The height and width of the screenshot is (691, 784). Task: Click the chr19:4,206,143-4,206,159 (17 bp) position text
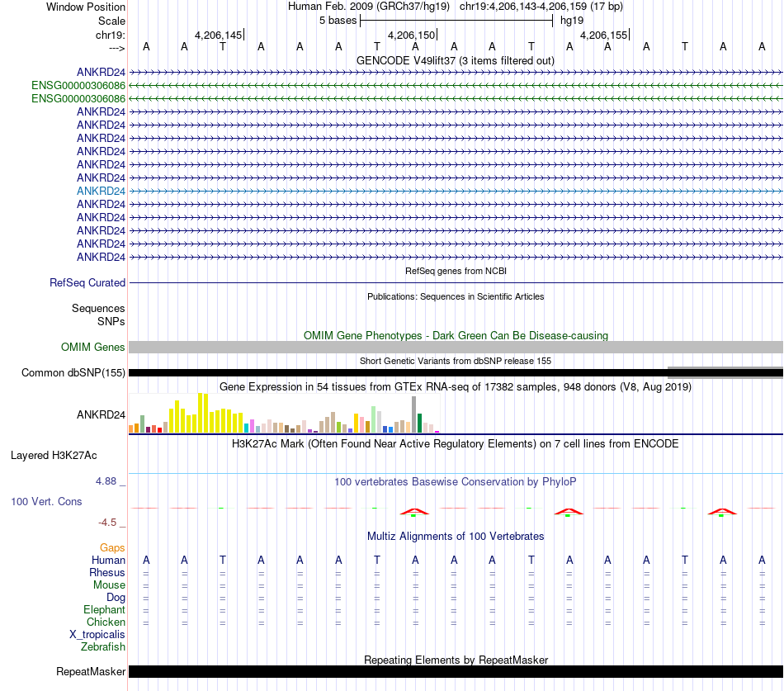pos(541,7)
